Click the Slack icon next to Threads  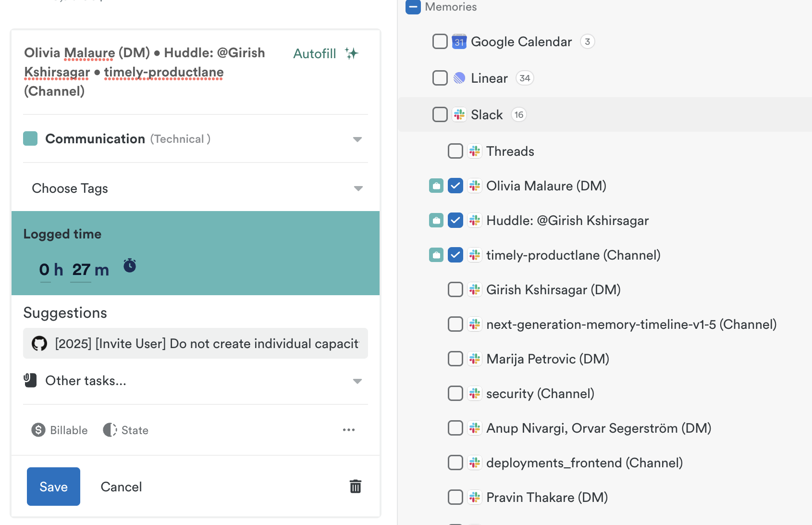tap(474, 151)
